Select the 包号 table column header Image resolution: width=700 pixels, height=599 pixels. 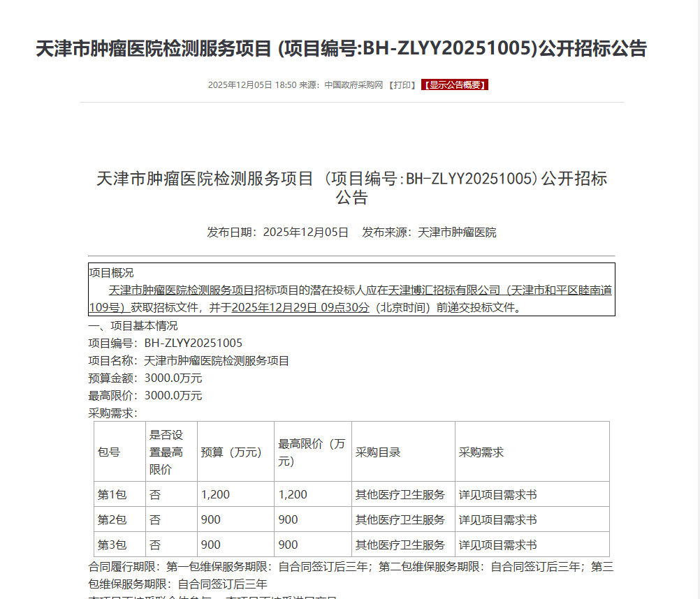click(x=109, y=452)
